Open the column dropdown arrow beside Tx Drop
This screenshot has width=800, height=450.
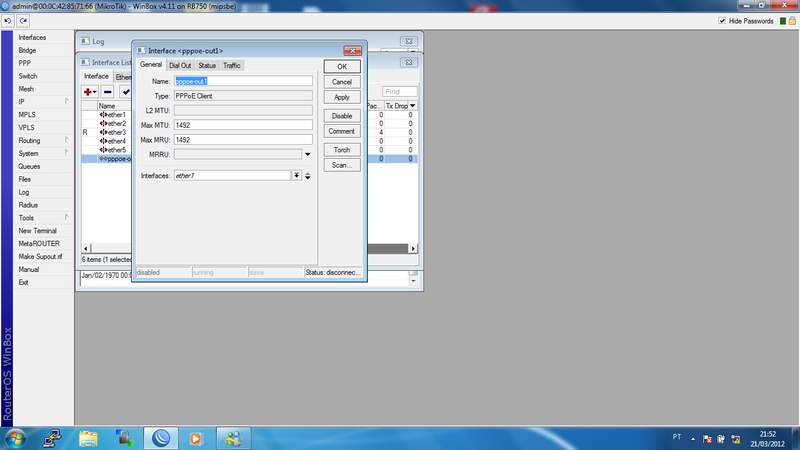click(x=413, y=106)
